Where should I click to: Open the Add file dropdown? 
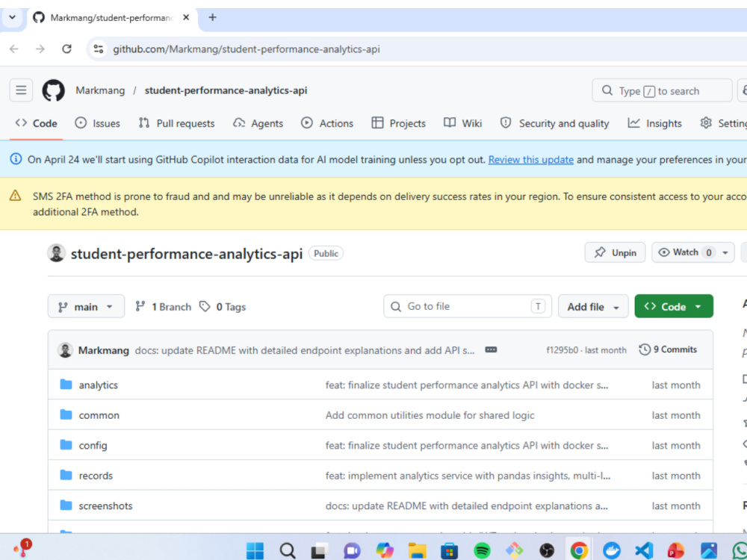(593, 306)
